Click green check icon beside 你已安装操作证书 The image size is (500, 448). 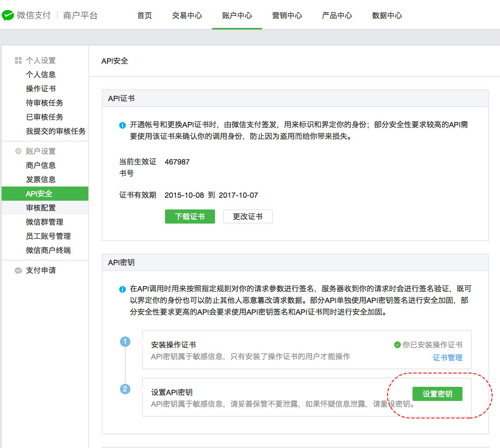coord(397,345)
